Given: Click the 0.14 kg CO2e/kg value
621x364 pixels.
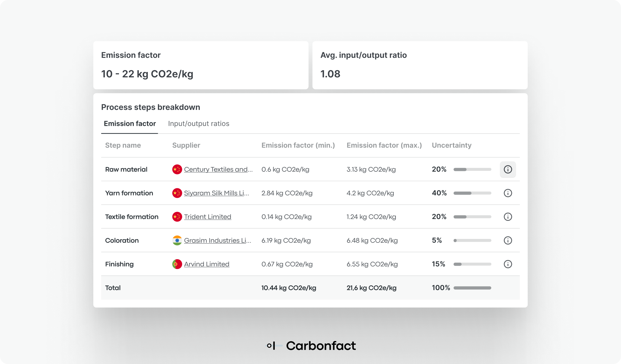Looking at the screenshot, I should point(286,217).
